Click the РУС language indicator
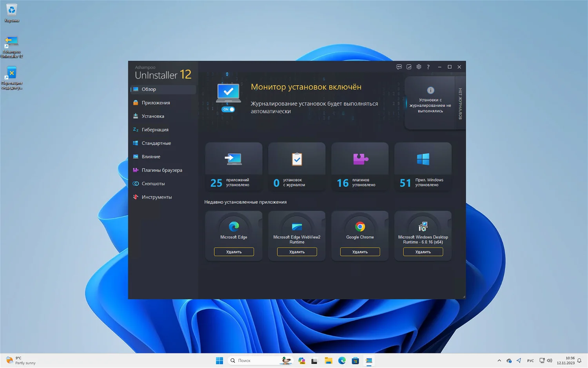588x368 pixels. 530,361
